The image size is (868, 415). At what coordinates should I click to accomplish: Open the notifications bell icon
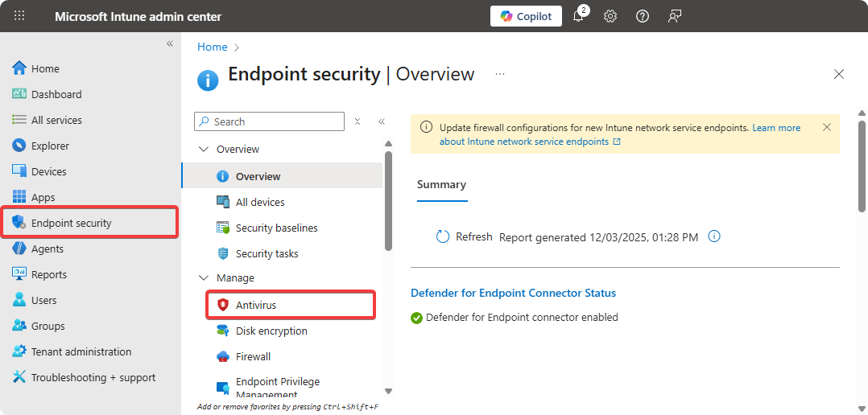coord(578,17)
